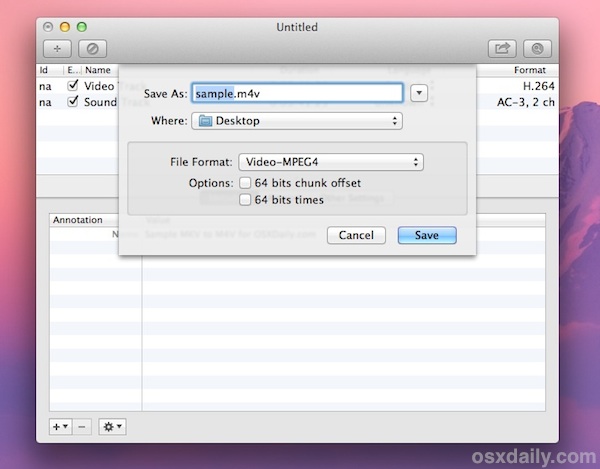Click the Cancel button

click(x=356, y=235)
